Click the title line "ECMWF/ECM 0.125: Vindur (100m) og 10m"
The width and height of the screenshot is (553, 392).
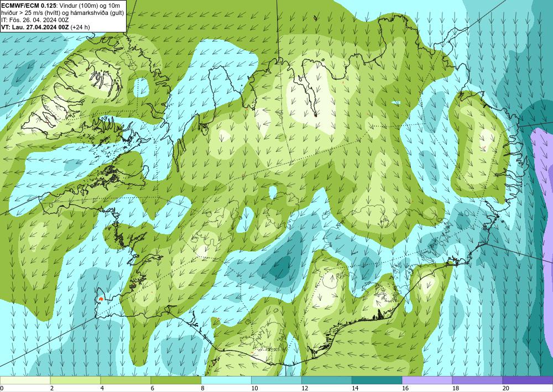(61, 6)
